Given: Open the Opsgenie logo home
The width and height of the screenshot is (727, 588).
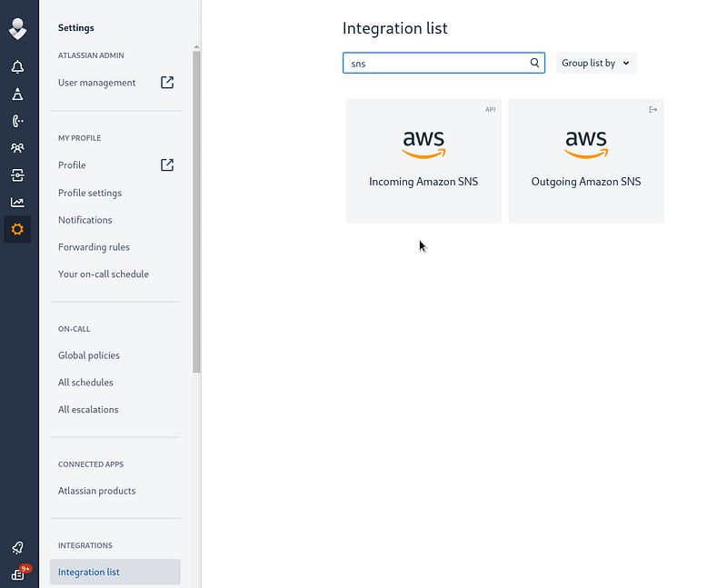Looking at the screenshot, I should [x=17, y=29].
